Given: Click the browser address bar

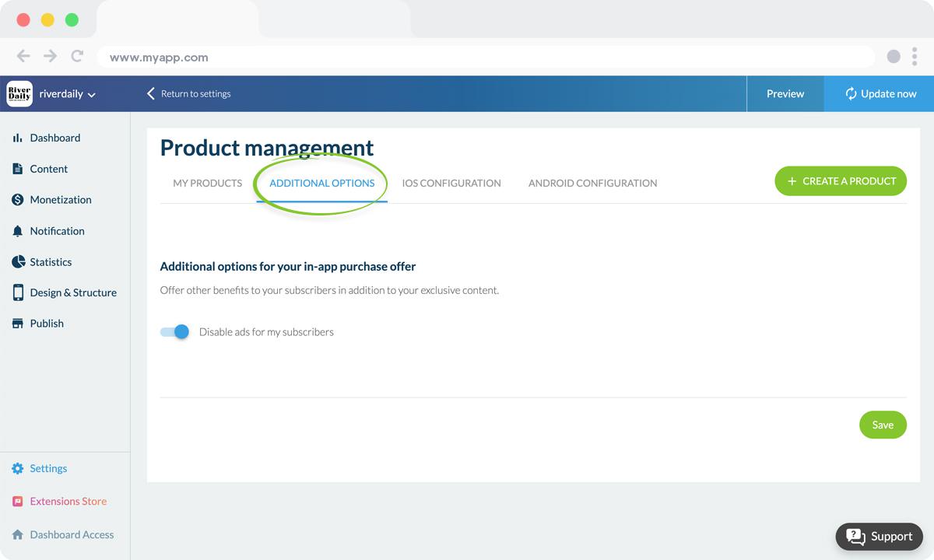Looking at the screenshot, I should pyautogui.click(x=483, y=58).
